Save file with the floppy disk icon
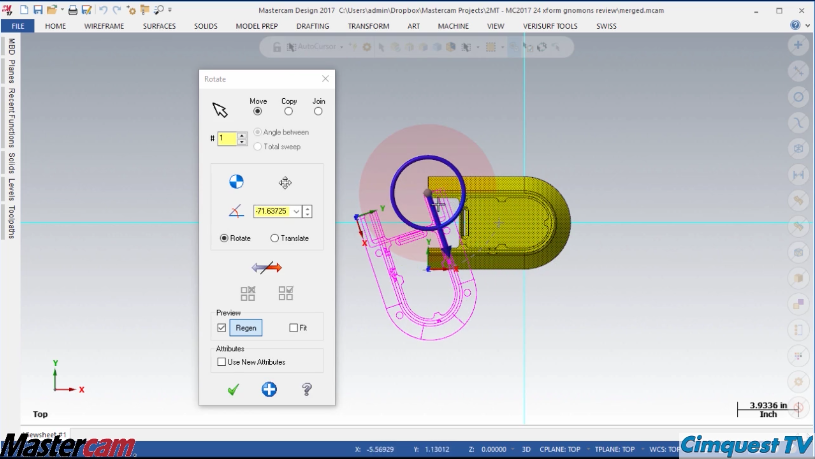815x459 pixels. pos(38,10)
